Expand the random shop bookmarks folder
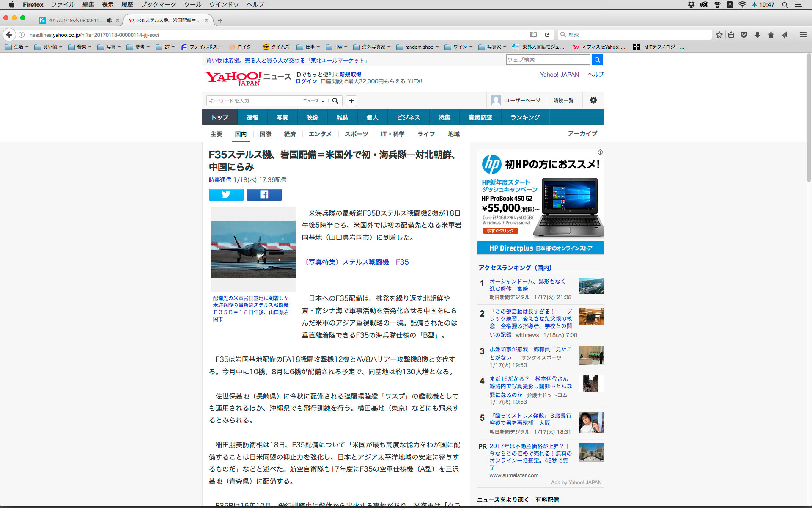Screen dimensions: 812x508 click(417, 47)
